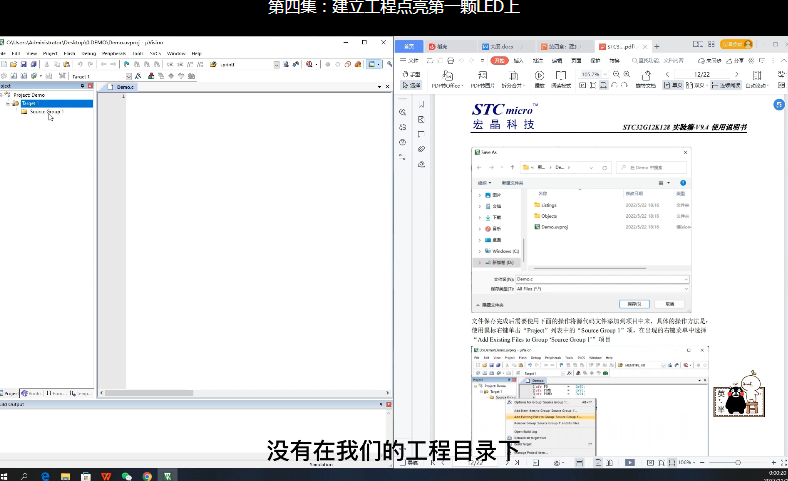This screenshot has width=788, height=481.
Task: Select hand tool in WPS PDF
Action: pos(412,74)
